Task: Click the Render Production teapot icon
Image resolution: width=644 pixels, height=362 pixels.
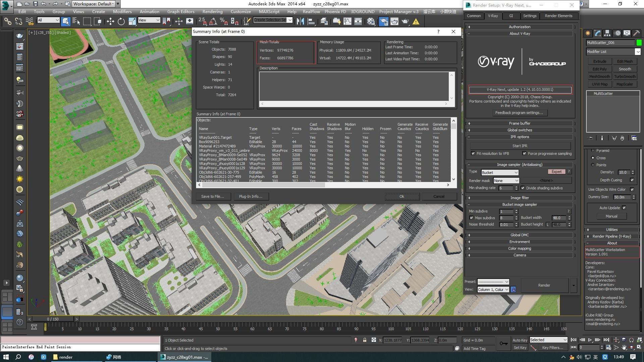Action: [x=406, y=21]
